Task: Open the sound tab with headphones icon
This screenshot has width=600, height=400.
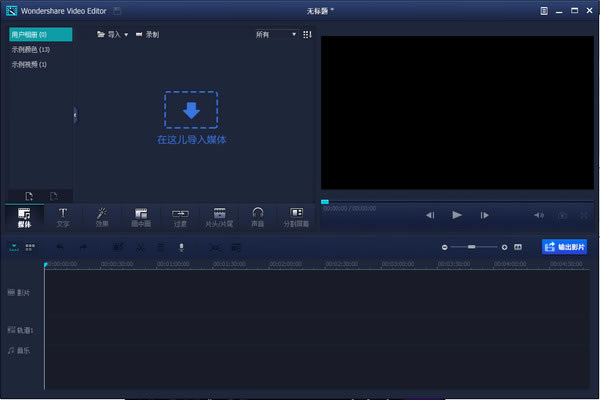Action: pyautogui.click(x=258, y=217)
